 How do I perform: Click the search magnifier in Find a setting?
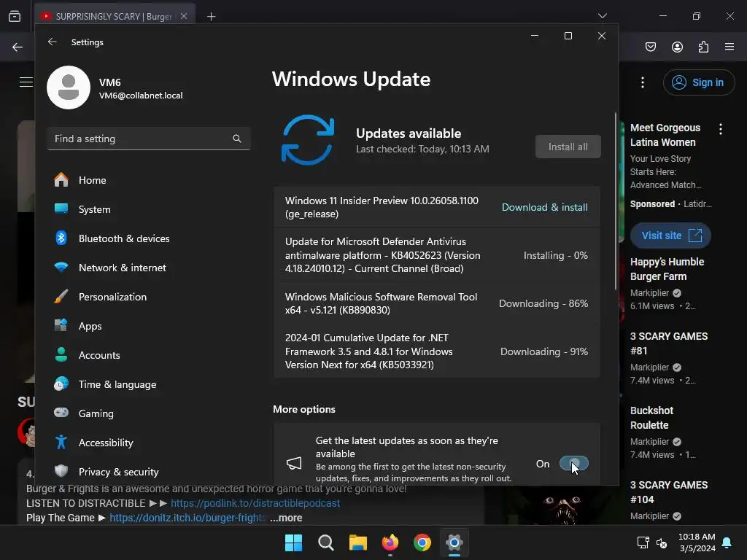coord(237,139)
